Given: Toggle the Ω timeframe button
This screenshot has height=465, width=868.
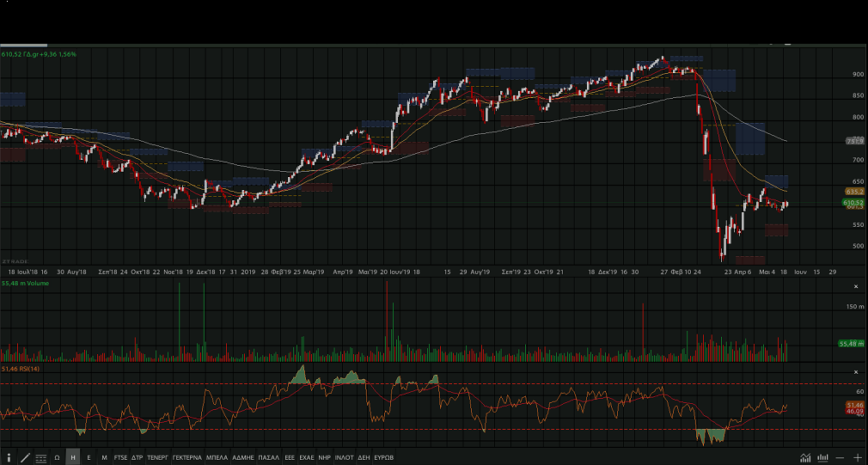Looking at the screenshot, I should point(57,457).
